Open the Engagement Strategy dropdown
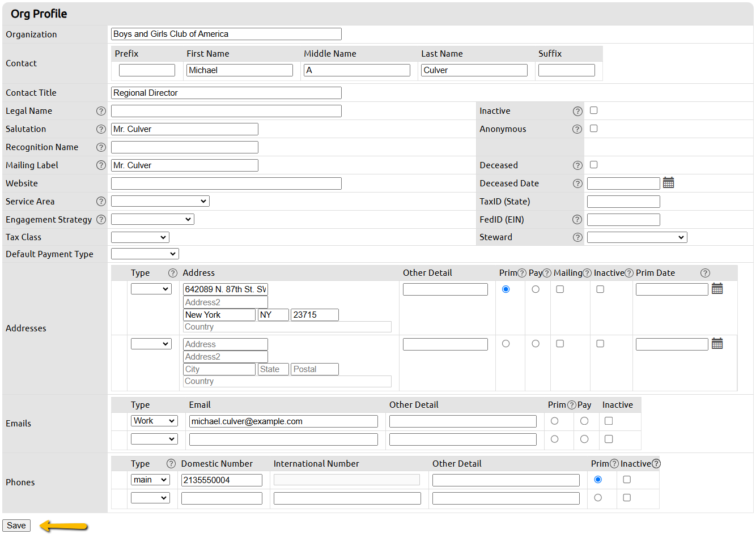756x538 pixels. (x=152, y=219)
